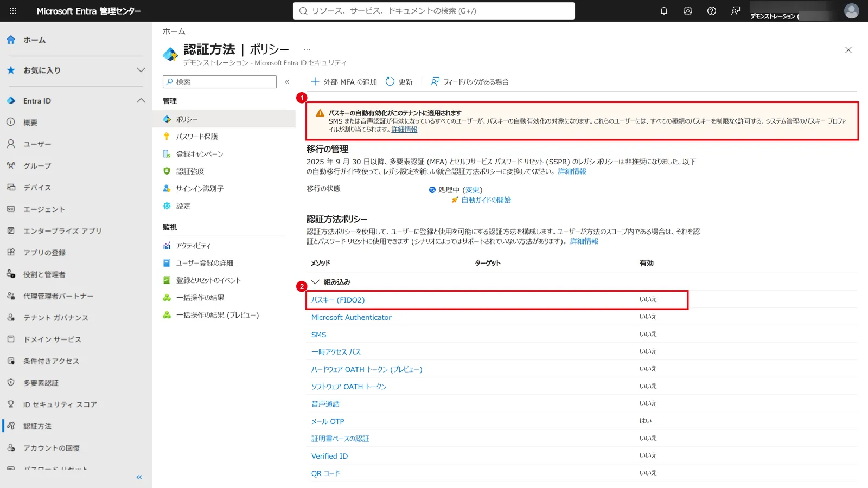Click the feedback person icon in top bar
Image resolution: width=868 pixels, height=488 pixels.
point(736,11)
